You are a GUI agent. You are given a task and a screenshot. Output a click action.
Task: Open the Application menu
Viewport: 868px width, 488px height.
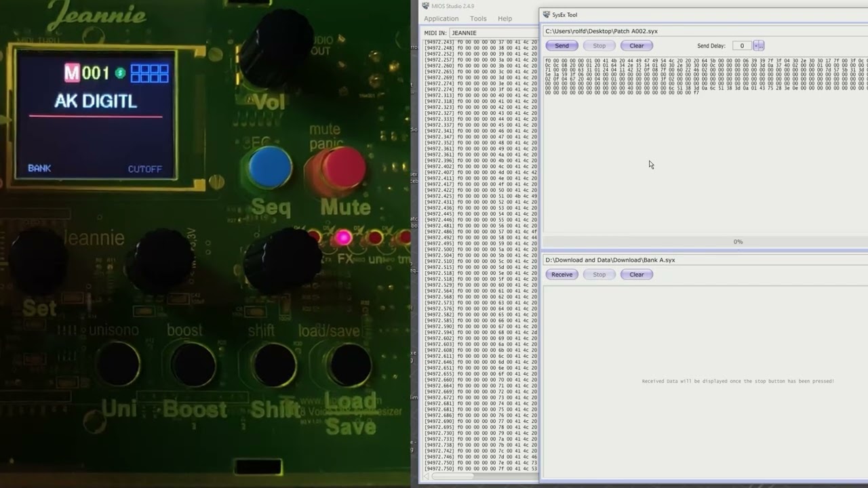(441, 19)
